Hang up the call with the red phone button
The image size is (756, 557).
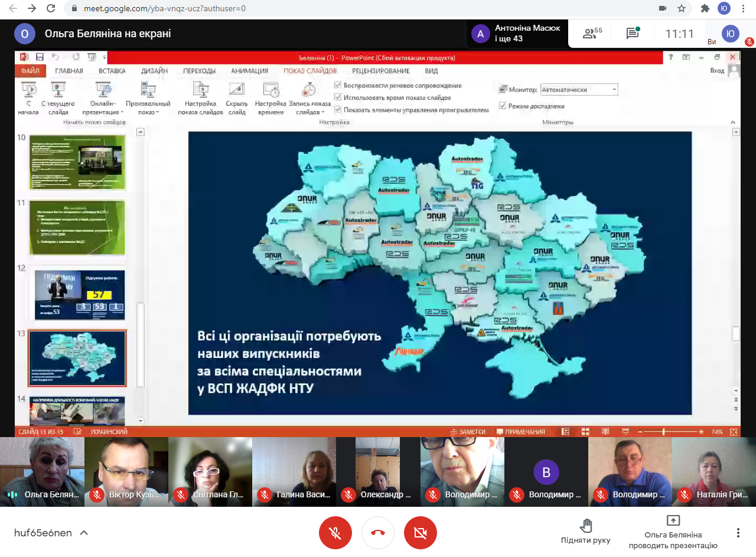[x=378, y=533]
